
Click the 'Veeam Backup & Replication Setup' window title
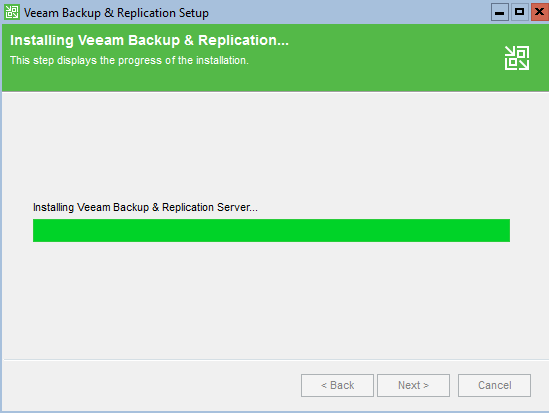[x=116, y=13]
